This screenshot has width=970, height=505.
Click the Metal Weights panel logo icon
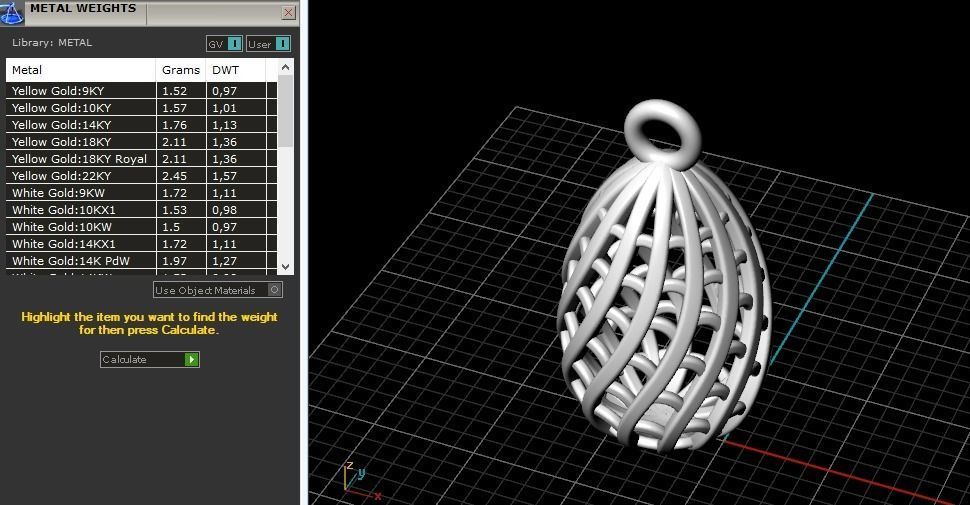(11, 12)
